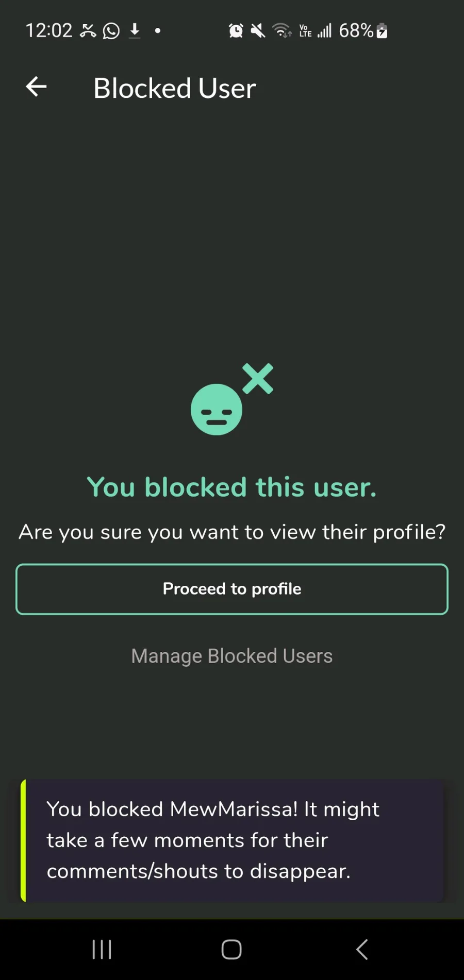Tap the 12:02 clock in status bar
This screenshot has height=980, width=464.
[x=49, y=31]
